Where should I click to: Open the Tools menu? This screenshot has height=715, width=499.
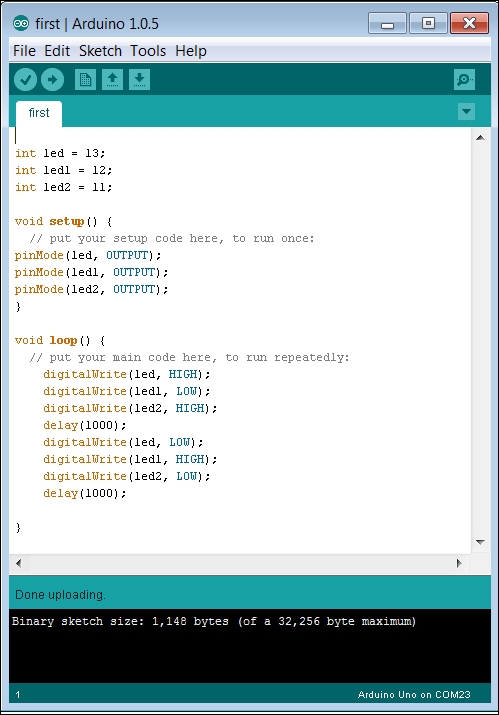pyautogui.click(x=148, y=51)
